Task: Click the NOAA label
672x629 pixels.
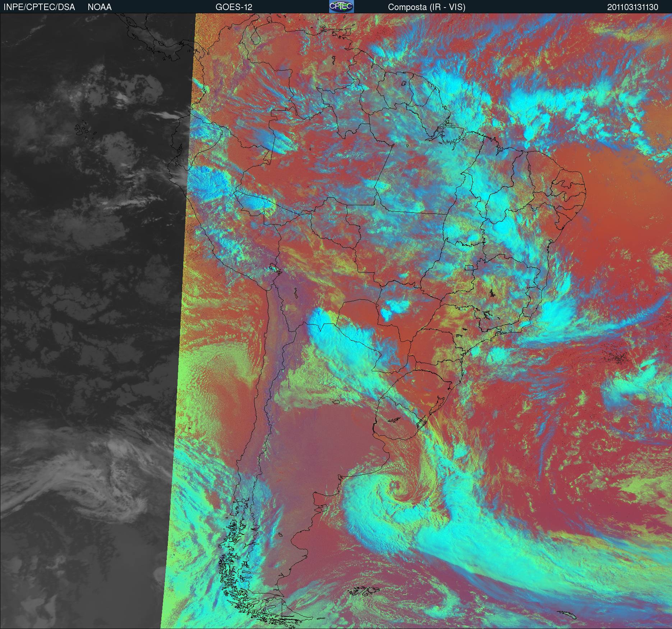Action: 100,7
